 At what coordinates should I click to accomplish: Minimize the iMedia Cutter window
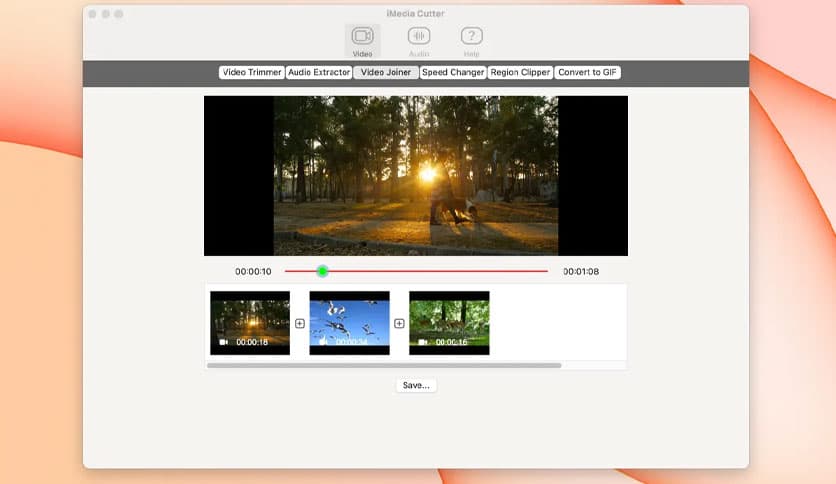[106, 14]
